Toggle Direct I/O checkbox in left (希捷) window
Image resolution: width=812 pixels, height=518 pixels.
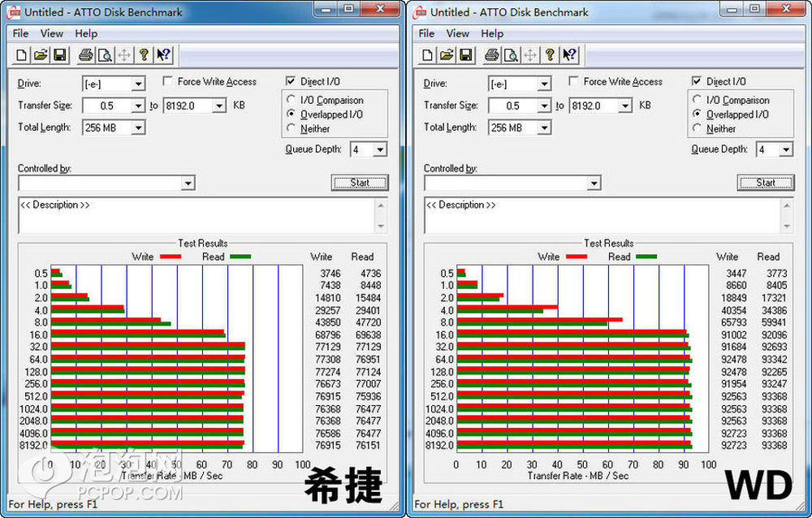[291, 81]
